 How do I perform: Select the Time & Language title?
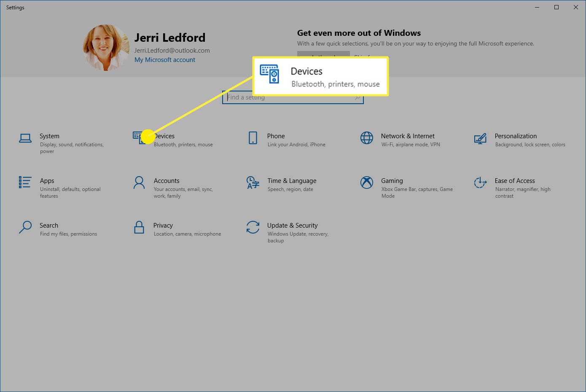click(x=292, y=181)
